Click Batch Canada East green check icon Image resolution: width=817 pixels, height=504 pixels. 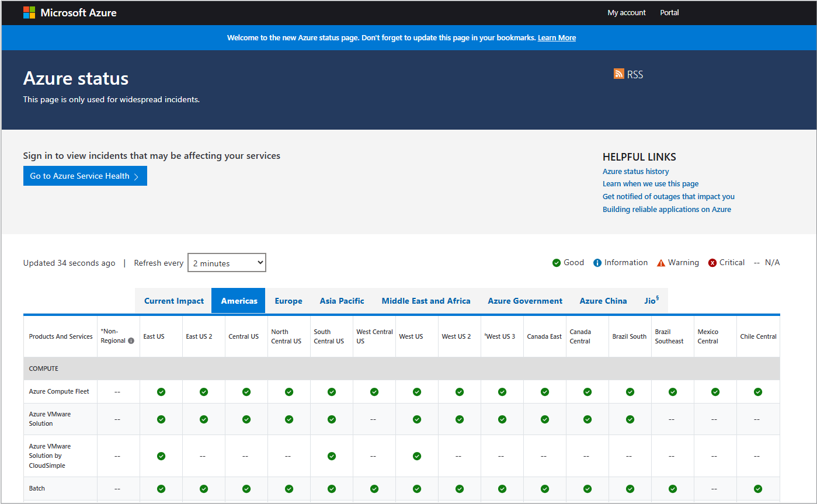(x=545, y=489)
